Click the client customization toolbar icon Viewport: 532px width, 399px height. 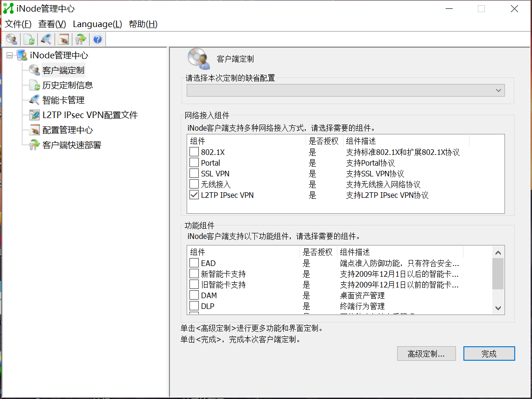click(x=12, y=39)
